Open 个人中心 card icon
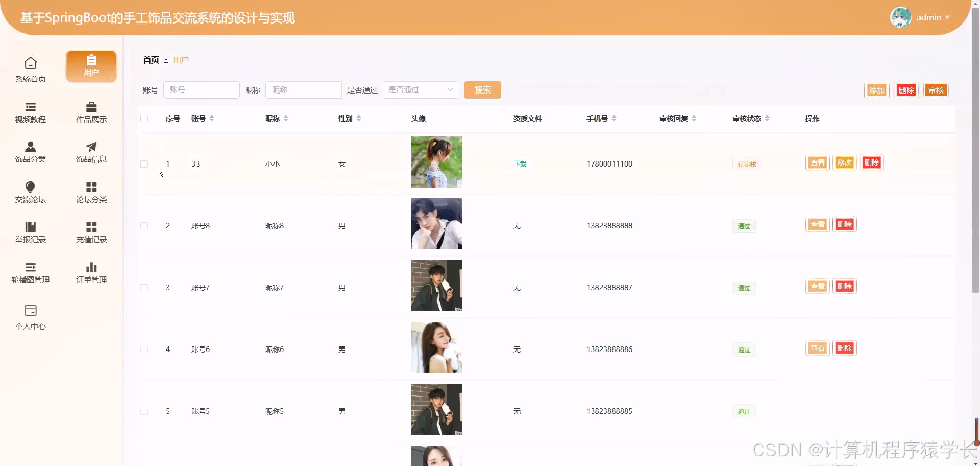Image resolution: width=980 pixels, height=466 pixels. [31, 310]
